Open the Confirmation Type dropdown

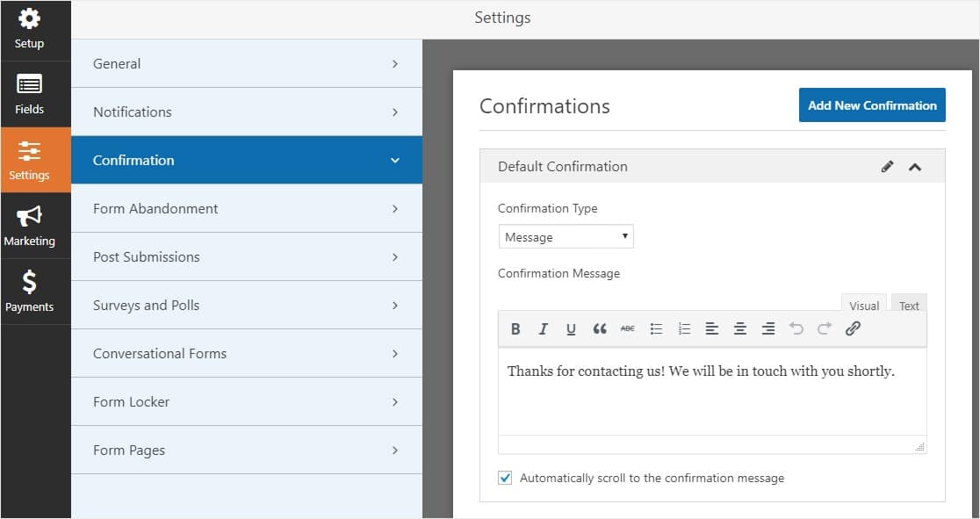pyautogui.click(x=566, y=237)
